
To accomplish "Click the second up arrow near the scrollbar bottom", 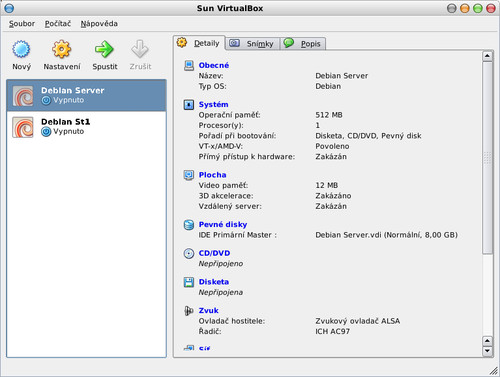I will tap(487, 341).
